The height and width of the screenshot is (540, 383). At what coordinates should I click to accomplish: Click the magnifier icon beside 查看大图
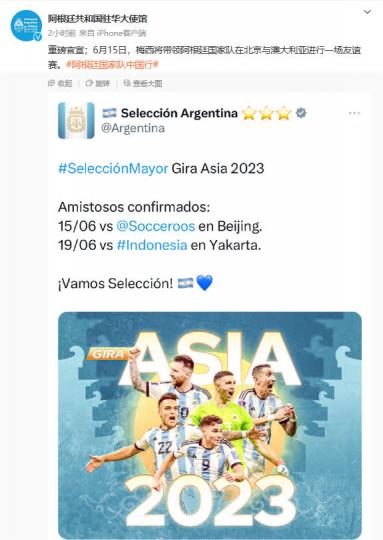point(127,83)
